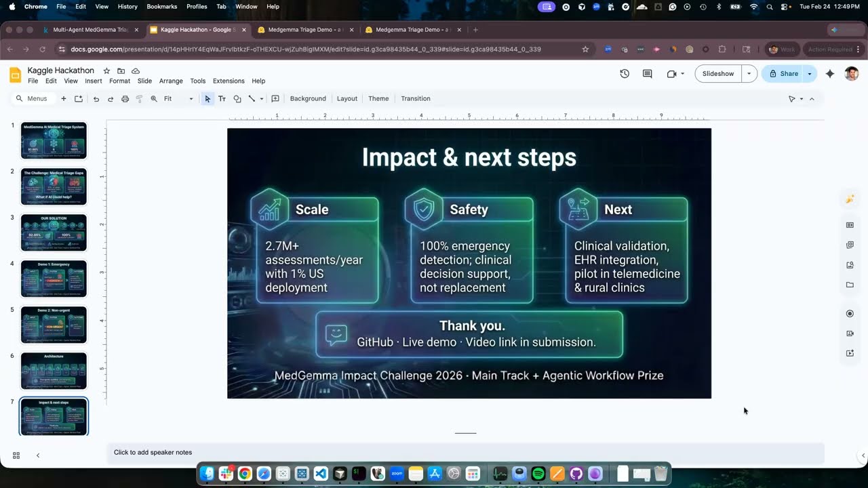
Task: Expand the Share options arrow
Action: [x=809, y=73]
